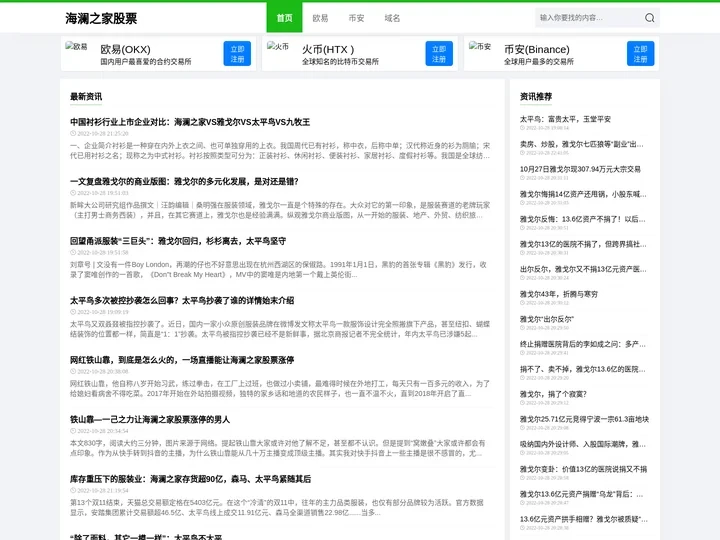Image resolution: width=720 pixels, height=540 pixels.
Task: Click timestamp 2022-10-28 19:51:03
Action: (x=103, y=193)
